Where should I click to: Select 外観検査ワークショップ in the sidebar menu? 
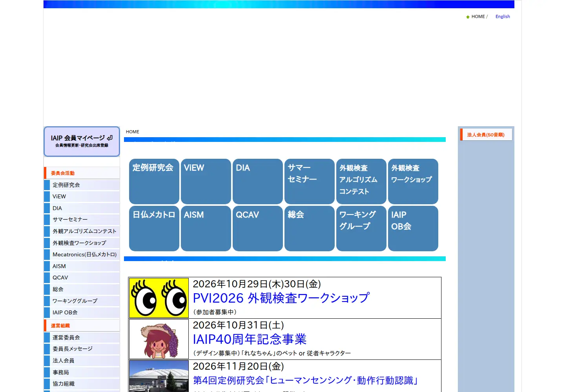[82, 243]
